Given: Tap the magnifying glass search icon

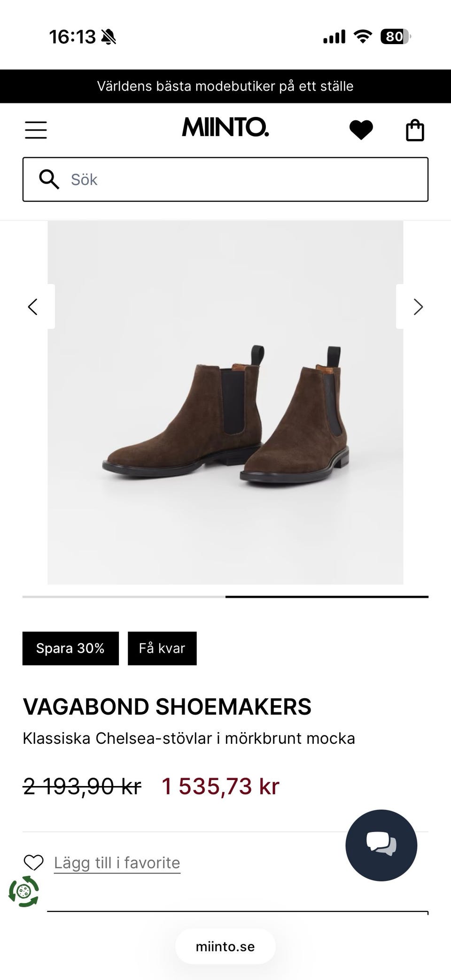Looking at the screenshot, I should (49, 179).
